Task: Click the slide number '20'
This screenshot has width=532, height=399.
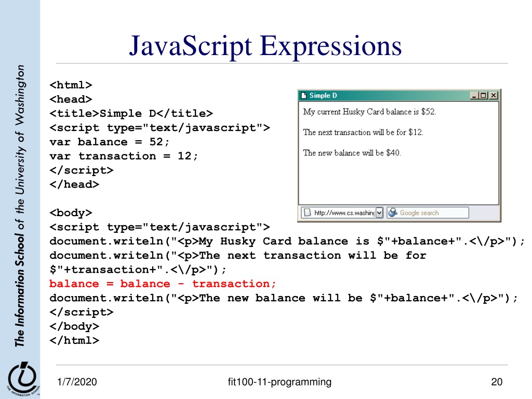Action: pyautogui.click(x=497, y=382)
